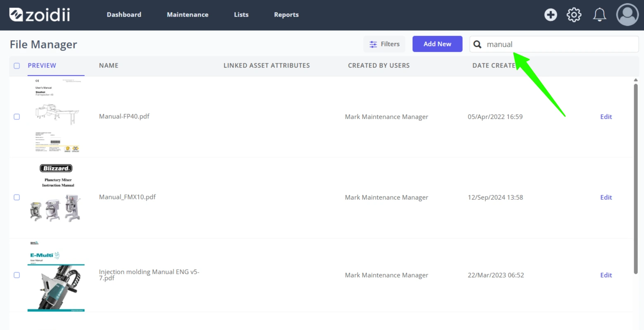Screen dimensions: 644x330
Task: Click the Add New button
Action: (x=437, y=44)
